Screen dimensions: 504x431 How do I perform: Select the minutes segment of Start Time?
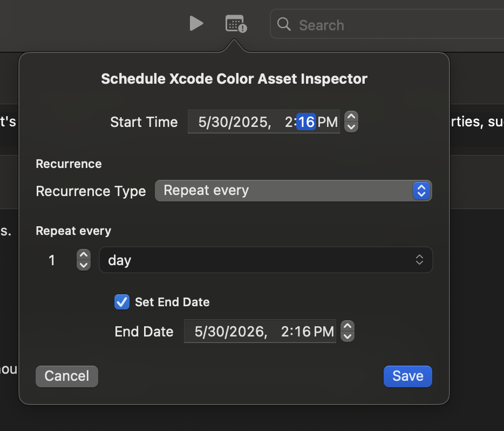point(306,122)
